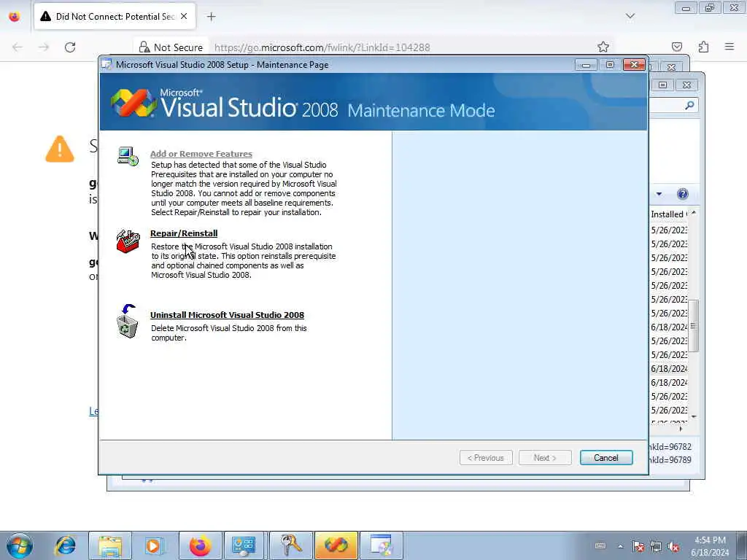Click the disabled Next button
Viewport: 747px width, 560px height.
[545, 458]
